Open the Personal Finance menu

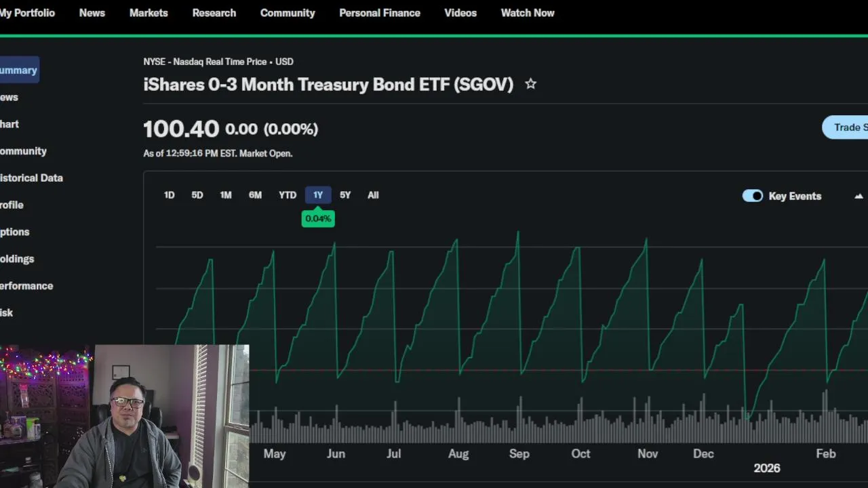click(380, 13)
